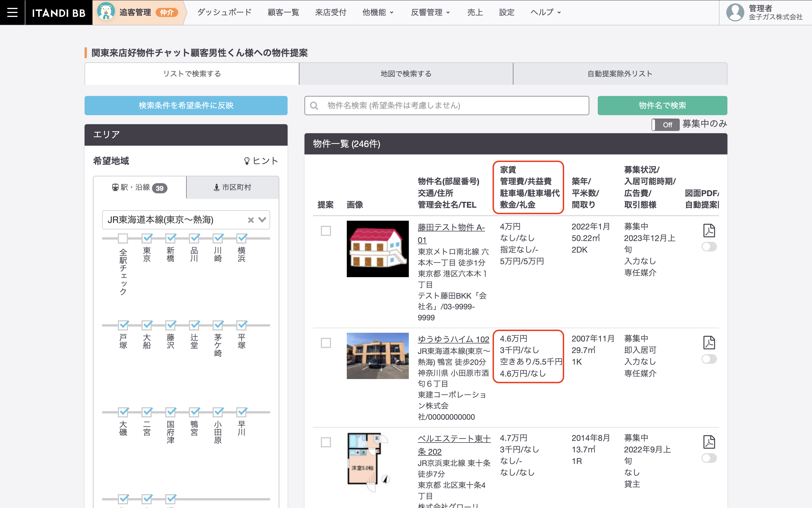Uncheck the 小田原 station checkbox
This screenshot has width=812, height=508.
click(218, 412)
